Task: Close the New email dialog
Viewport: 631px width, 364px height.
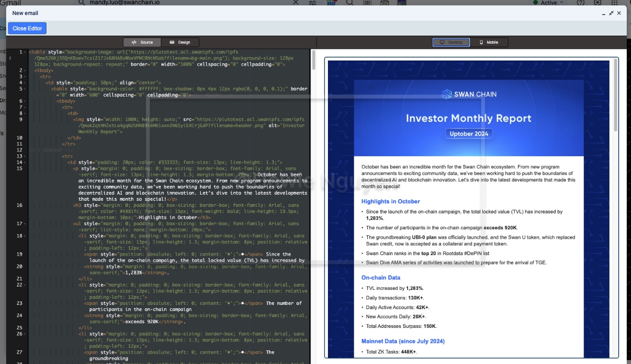Action: tap(619, 13)
